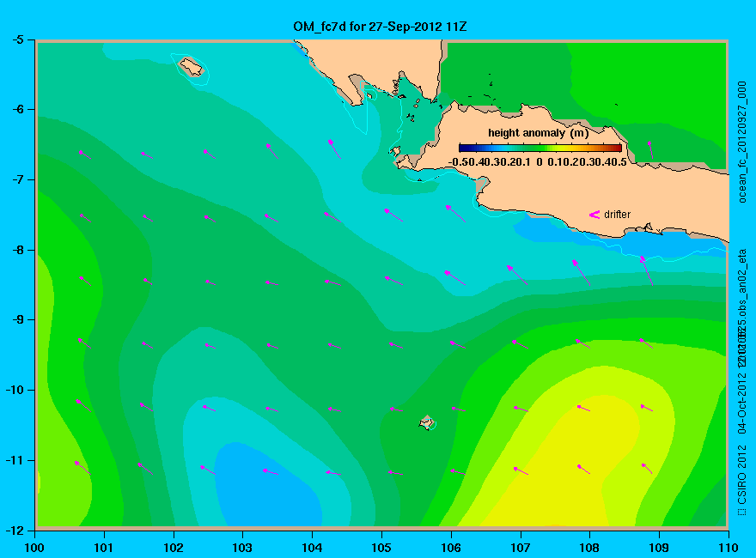Screen dimensions: 756x558
Task: Click the latitude tick label '-5'
Action: (x=17, y=39)
